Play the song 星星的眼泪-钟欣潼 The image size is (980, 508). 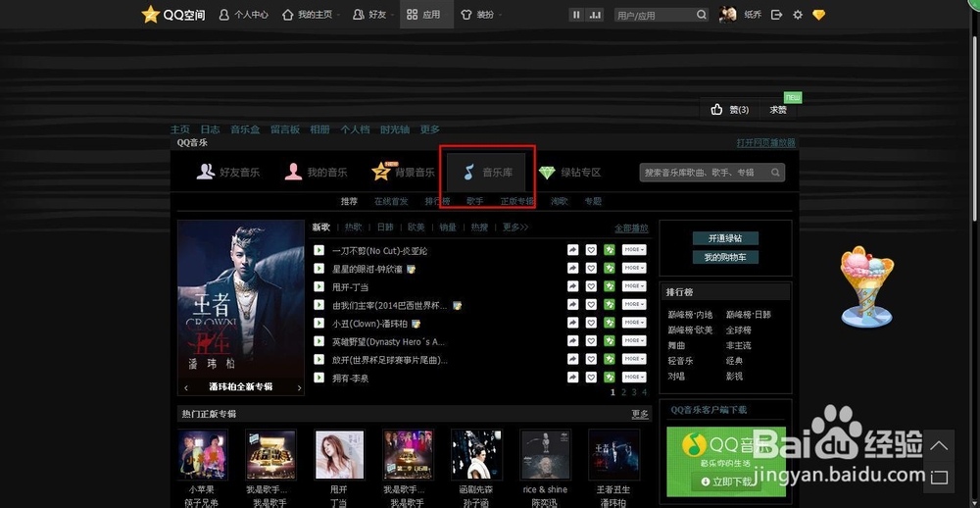click(318, 269)
